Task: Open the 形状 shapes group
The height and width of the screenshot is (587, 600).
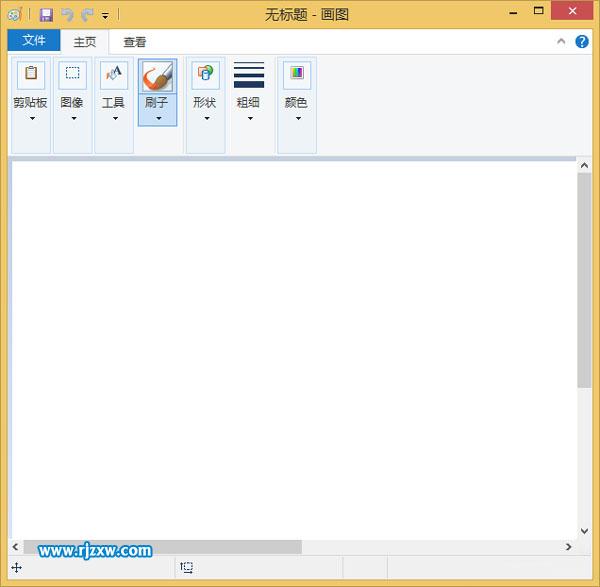Action: (205, 90)
